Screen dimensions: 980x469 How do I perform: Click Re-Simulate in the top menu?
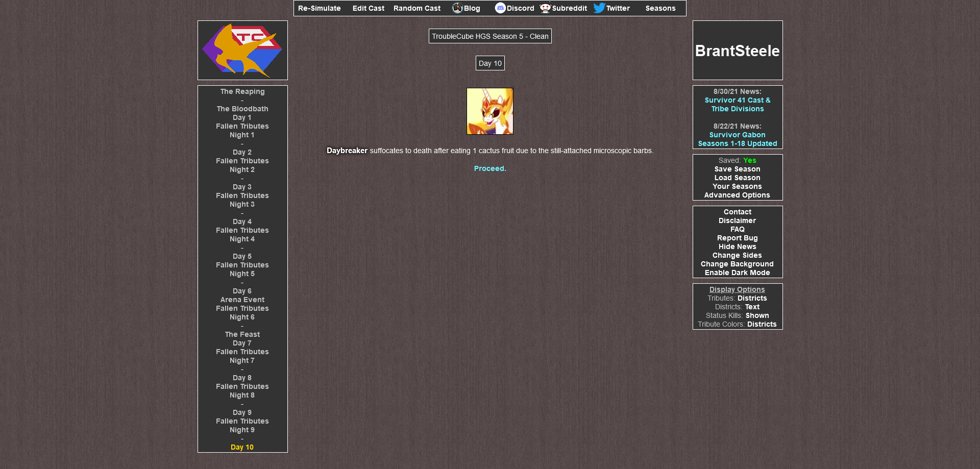click(320, 8)
